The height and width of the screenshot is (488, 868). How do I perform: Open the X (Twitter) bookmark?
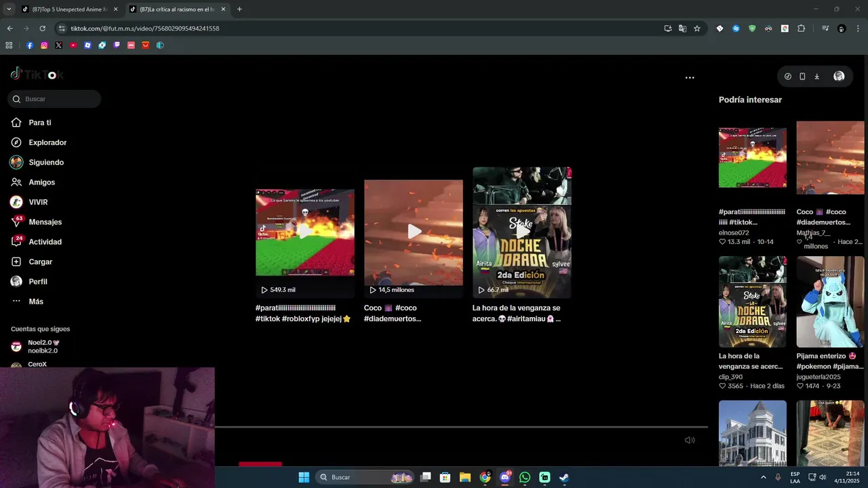(x=59, y=45)
